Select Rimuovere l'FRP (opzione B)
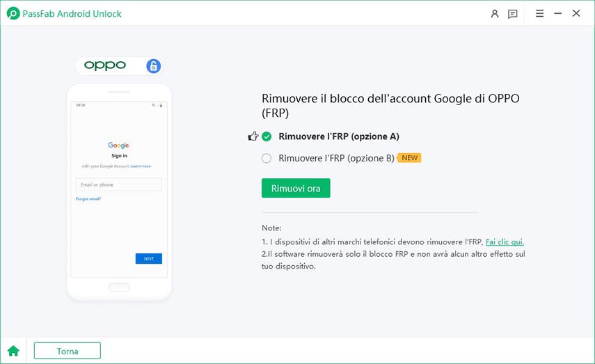Viewport: 595px width, 364px height. 267,158
